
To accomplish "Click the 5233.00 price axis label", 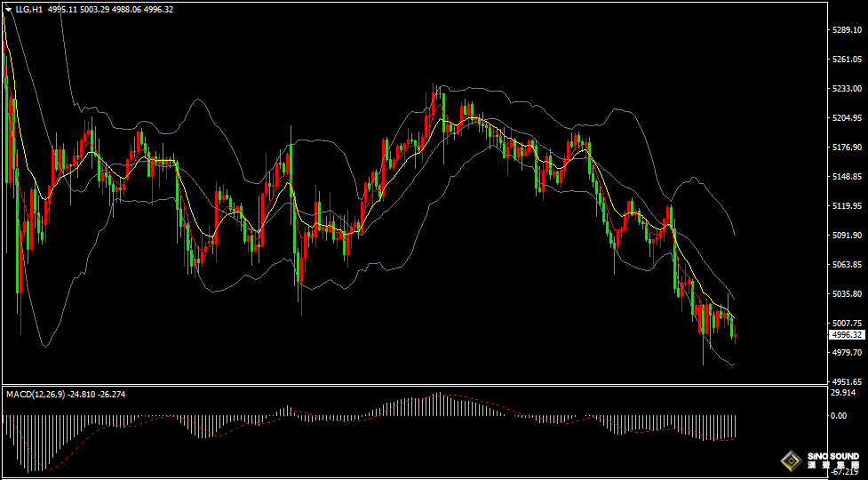I will click(847, 89).
